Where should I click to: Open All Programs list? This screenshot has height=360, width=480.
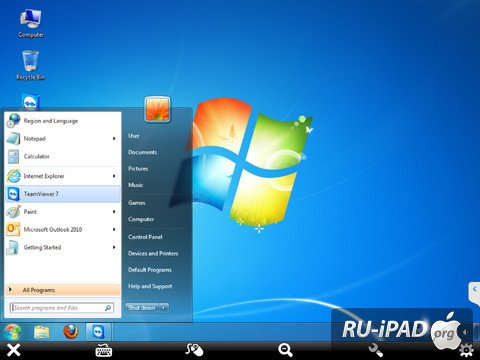(x=63, y=290)
